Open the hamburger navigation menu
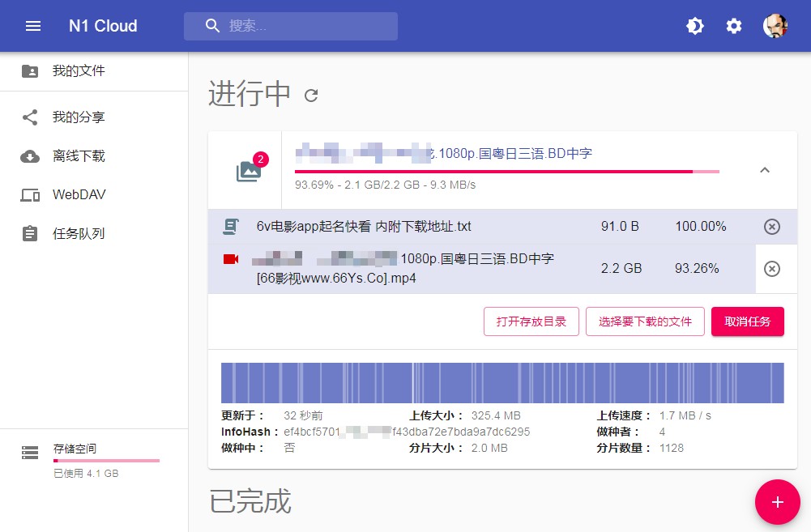This screenshot has width=811, height=532. [x=33, y=26]
